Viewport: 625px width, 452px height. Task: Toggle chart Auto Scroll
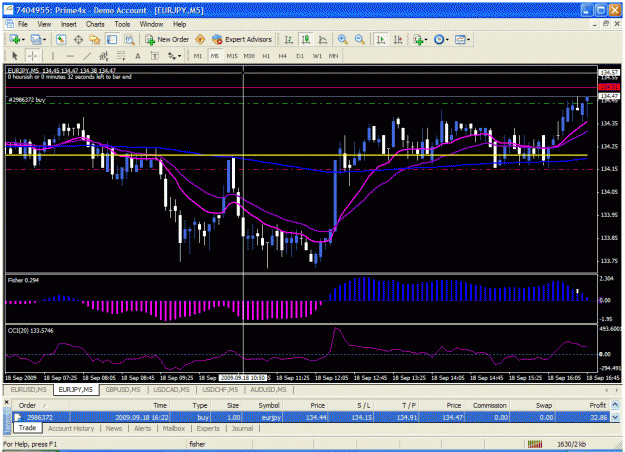[381, 39]
